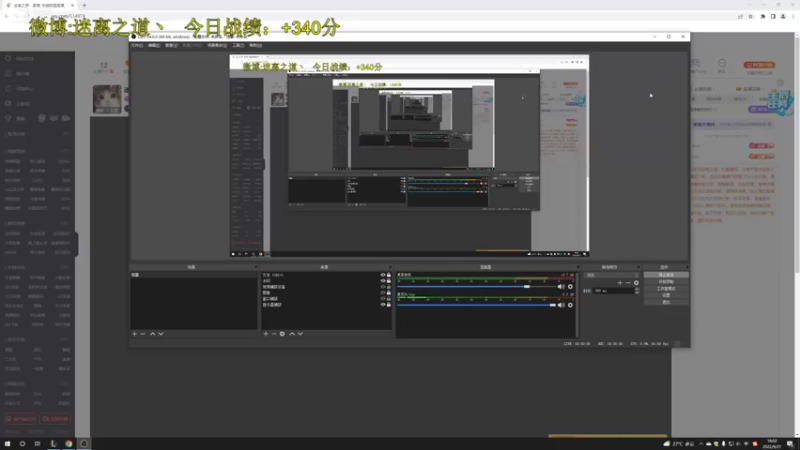Mute the 麦克风/Aux mixer channel speaker

[x=561, y=305]
